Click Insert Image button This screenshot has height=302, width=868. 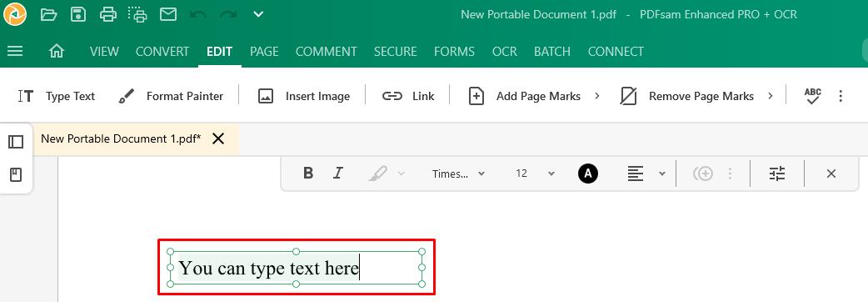(x=304, y=97)
